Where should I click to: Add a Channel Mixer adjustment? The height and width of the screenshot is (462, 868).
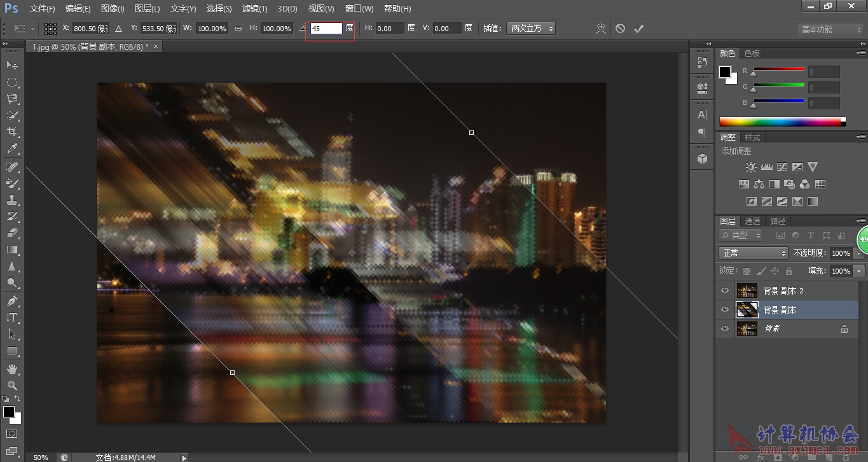[x=804, y=185]
